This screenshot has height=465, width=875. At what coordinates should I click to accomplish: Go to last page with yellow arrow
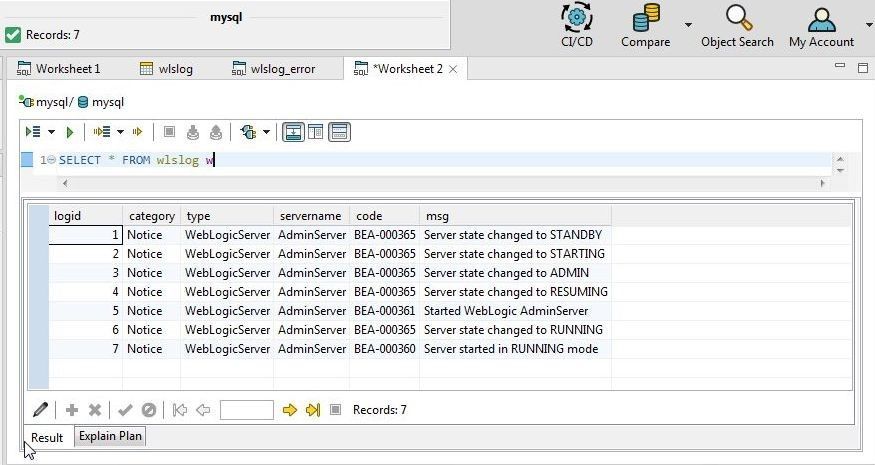(x=313, y=410)
